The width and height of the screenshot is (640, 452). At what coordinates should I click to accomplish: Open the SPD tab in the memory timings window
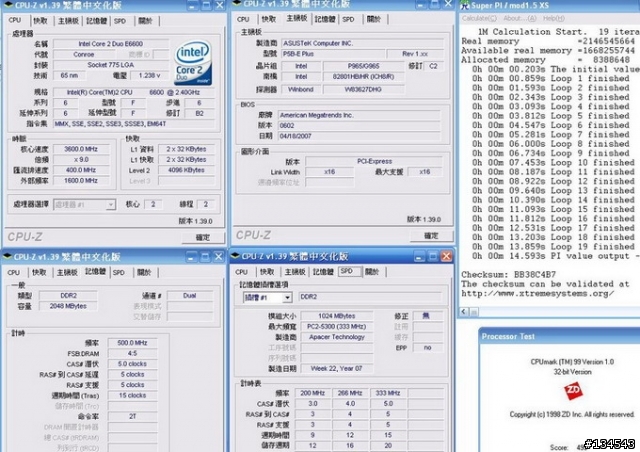tap(119, 272)
